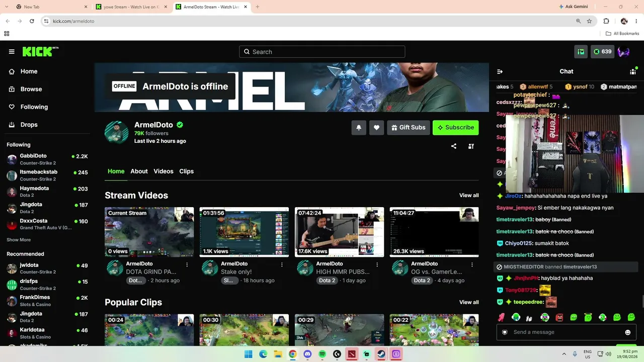This screenshot has height=362, width=644.
Task: Reload the browser page
Action: point(32,21)
